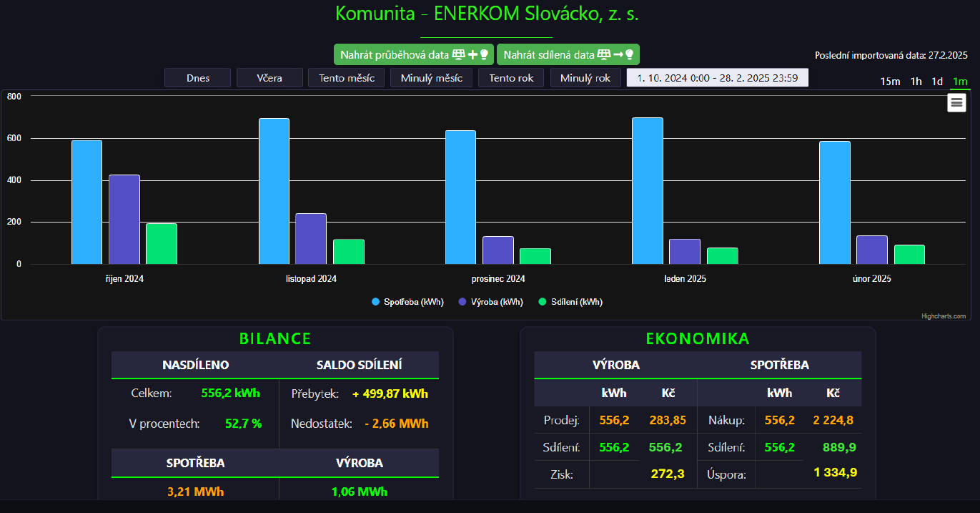Choose the Tento rok range

pyautogui.click(x=511, y=78)
